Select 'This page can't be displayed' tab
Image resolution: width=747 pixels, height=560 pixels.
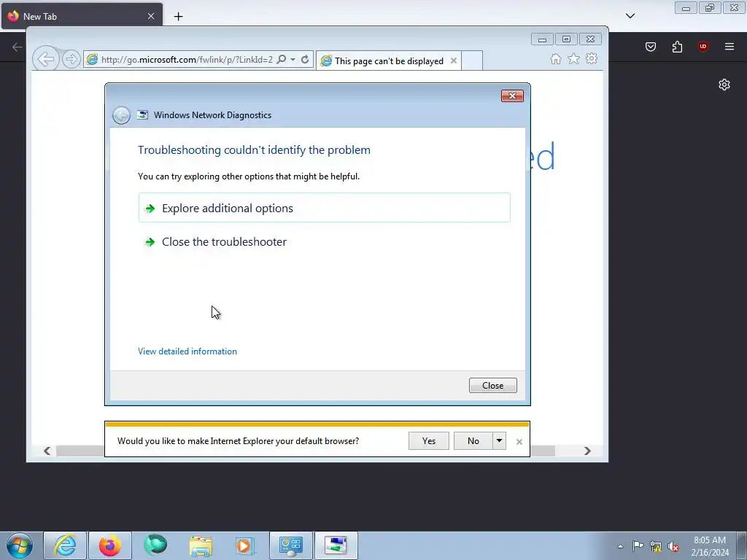pos(388,61)
